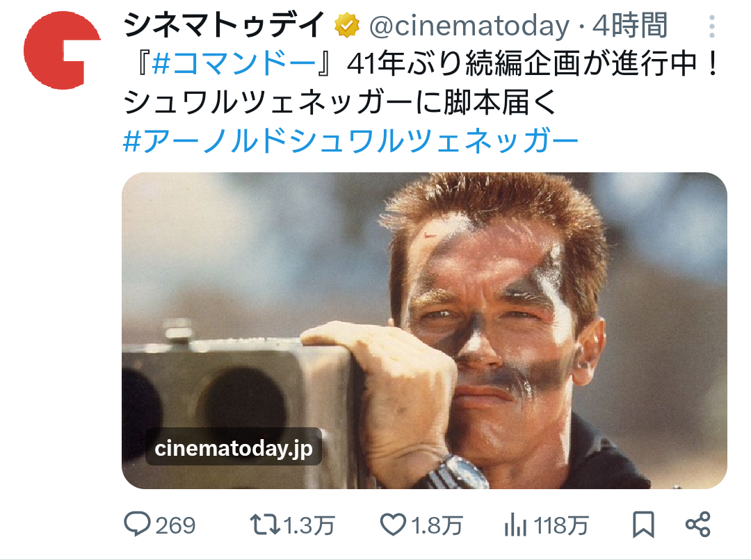Open the #コマンドー hashtag
The image size is (751, 560).
point(234,64)
